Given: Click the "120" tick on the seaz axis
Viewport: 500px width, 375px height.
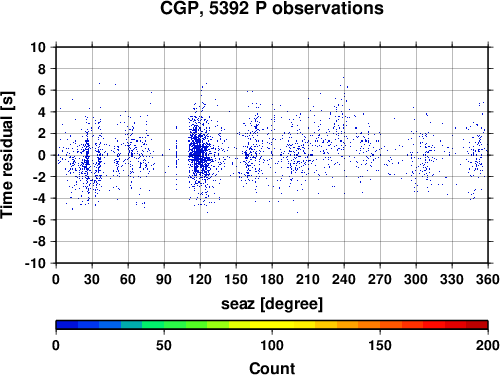Looking at the screenshot, I should pos(200,279).
